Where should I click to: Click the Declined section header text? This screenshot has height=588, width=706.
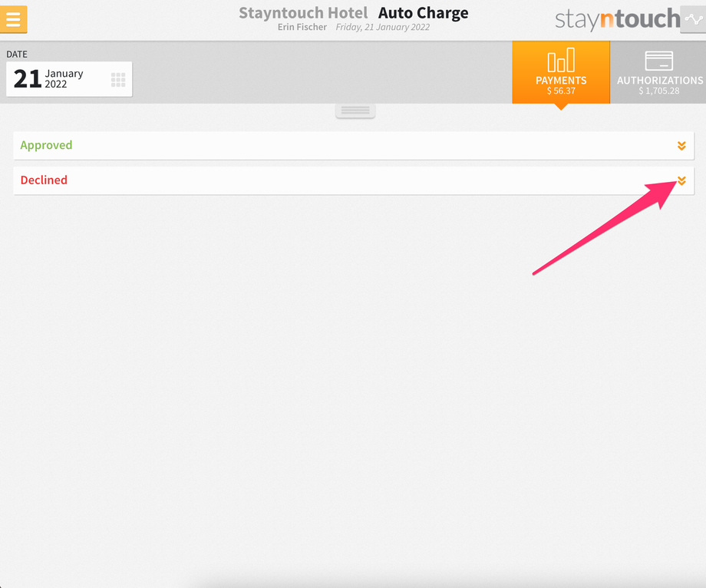click(44, 180)
